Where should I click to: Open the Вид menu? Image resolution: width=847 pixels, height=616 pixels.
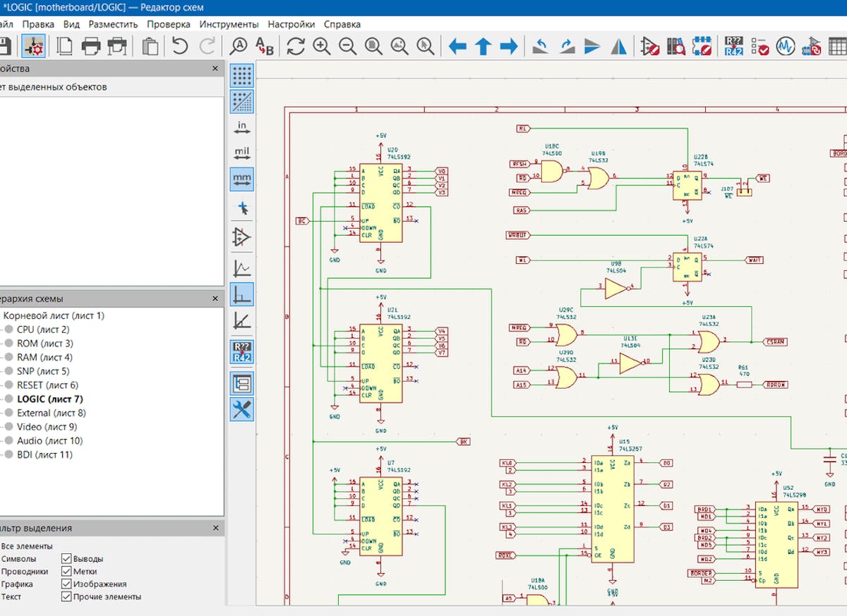tap(71, 24)
